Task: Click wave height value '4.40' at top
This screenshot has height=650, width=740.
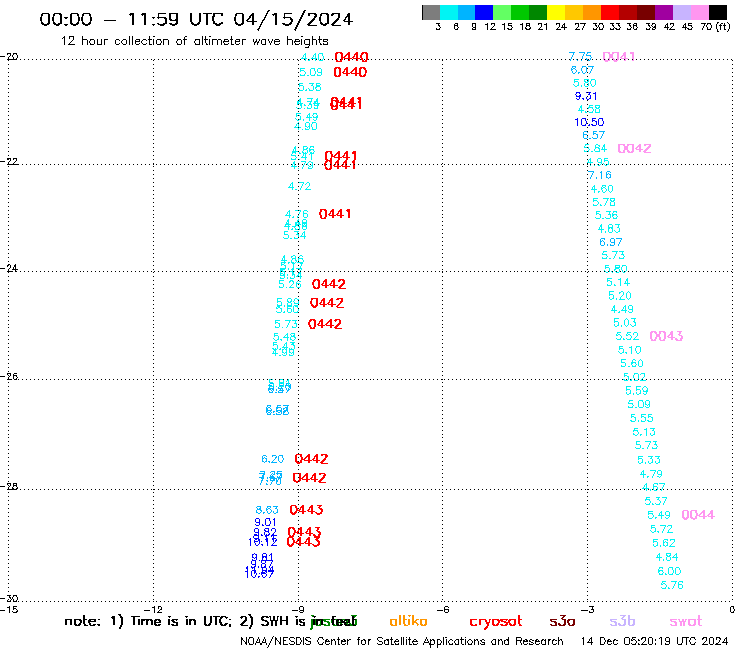Action: click(312, 57)
